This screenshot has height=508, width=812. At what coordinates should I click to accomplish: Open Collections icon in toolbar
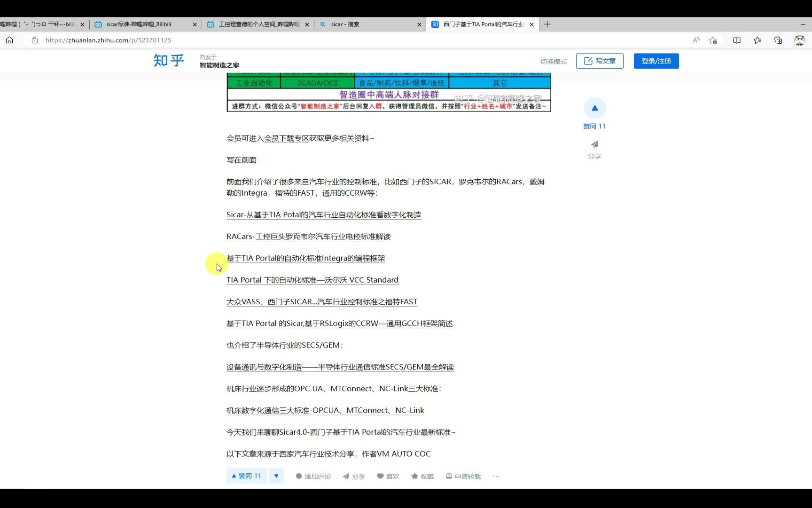coord(778,40)
